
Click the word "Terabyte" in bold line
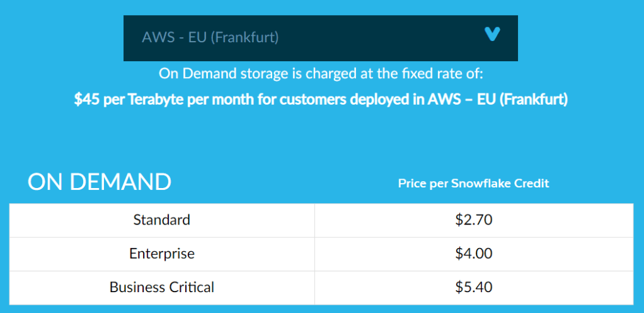[x=155, y=100]
